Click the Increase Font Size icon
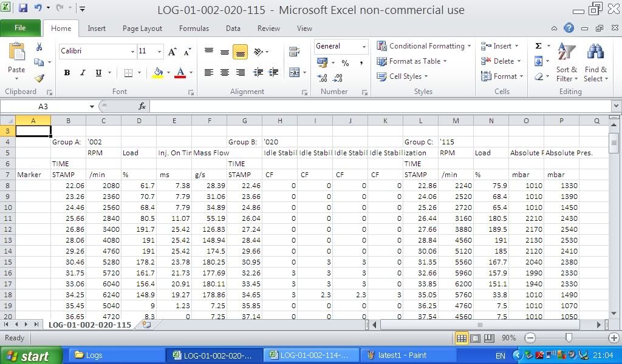This screenshot has height=364, width=622. (x=173, y=52)
